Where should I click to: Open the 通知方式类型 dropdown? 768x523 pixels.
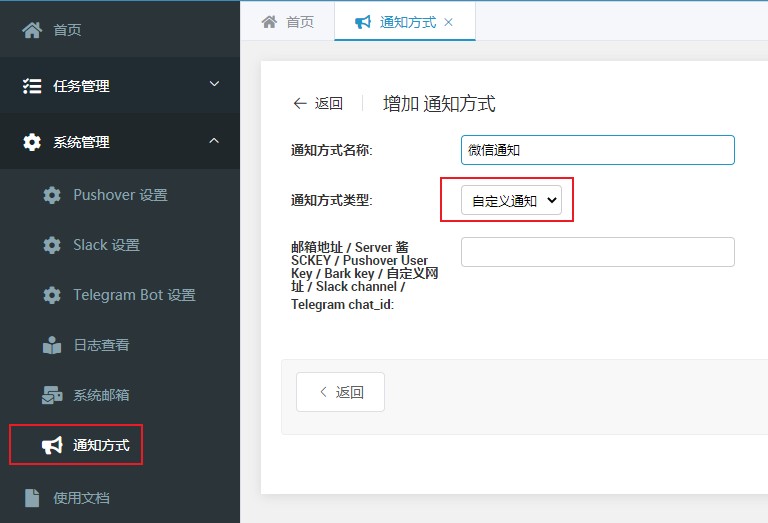(x=511, y=200)
